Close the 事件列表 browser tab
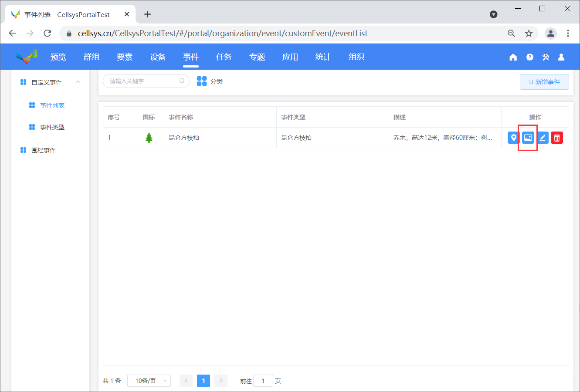Screen dimensions: 580x392 [x=127, y=14]
